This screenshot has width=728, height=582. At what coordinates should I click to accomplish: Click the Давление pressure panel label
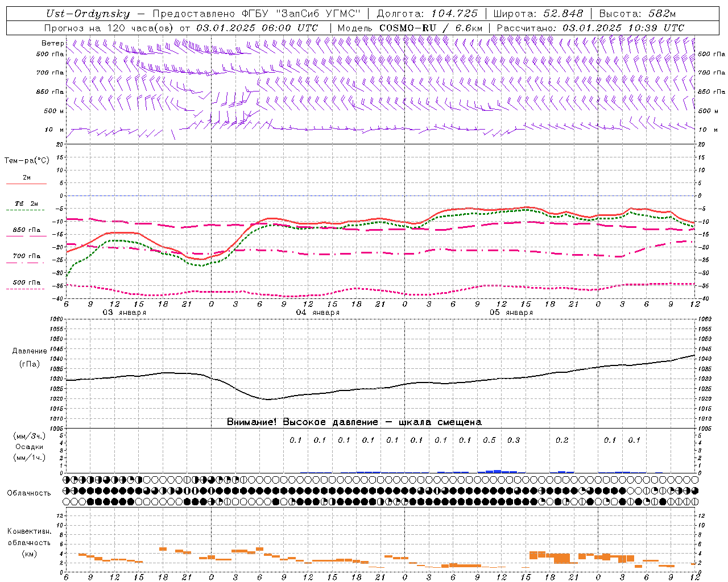[30, 351]
